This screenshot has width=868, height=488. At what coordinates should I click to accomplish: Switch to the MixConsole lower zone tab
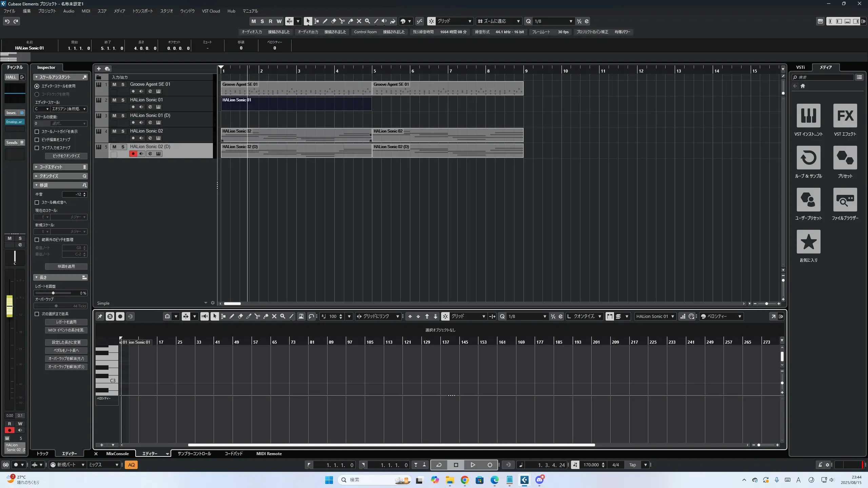117,454
